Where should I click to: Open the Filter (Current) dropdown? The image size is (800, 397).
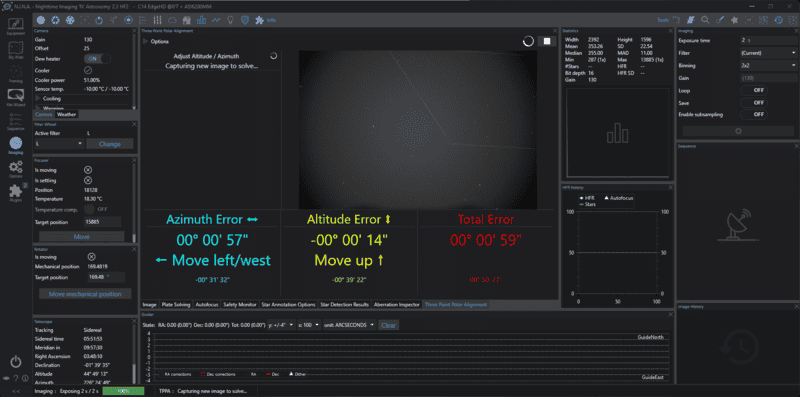(x=769, y=53)
